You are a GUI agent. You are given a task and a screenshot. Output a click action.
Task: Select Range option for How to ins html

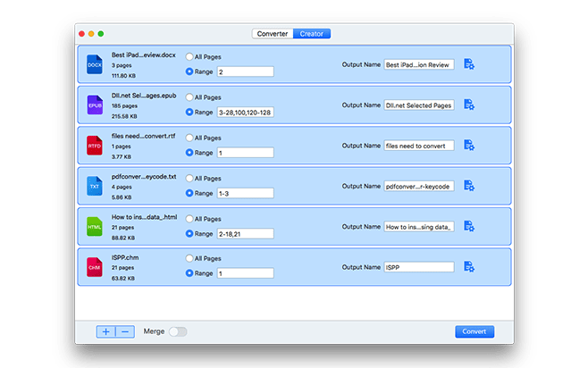(x=189, y=233)
